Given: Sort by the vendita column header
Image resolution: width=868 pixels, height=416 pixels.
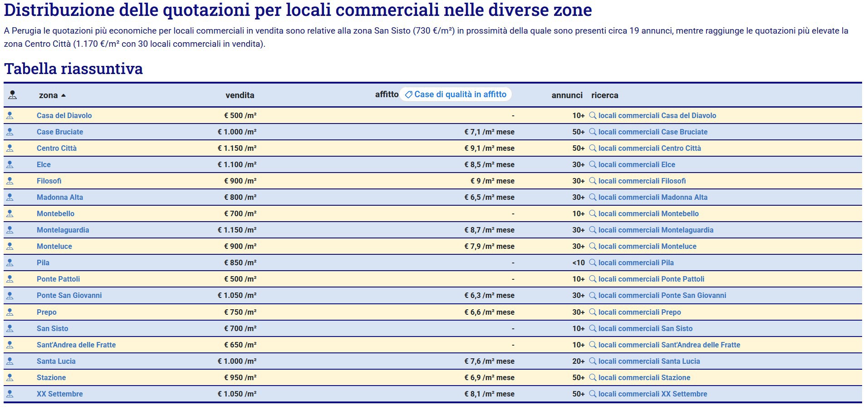Looking at the screenshot, I should (x=240, y=95).
